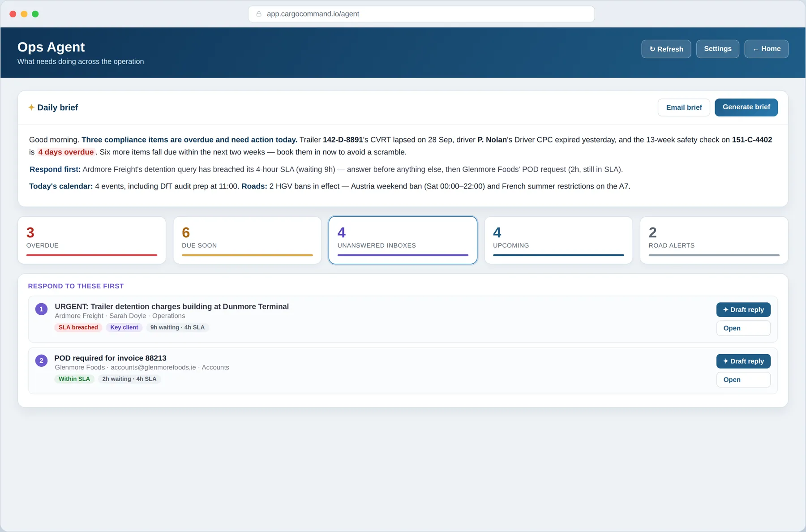Image resolution: width=806 pixels, height=532 pixels.
Task: Click the Ardmore Freight sender line
Action: (120, 316)
